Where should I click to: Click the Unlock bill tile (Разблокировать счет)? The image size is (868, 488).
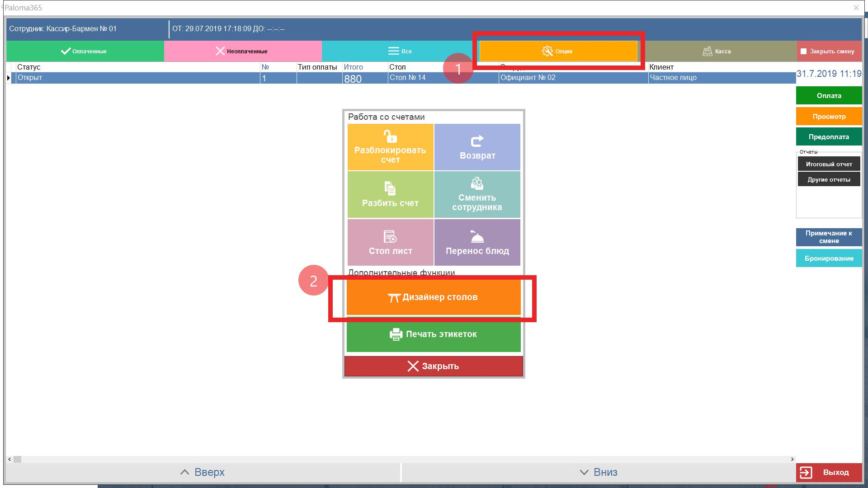390,147
